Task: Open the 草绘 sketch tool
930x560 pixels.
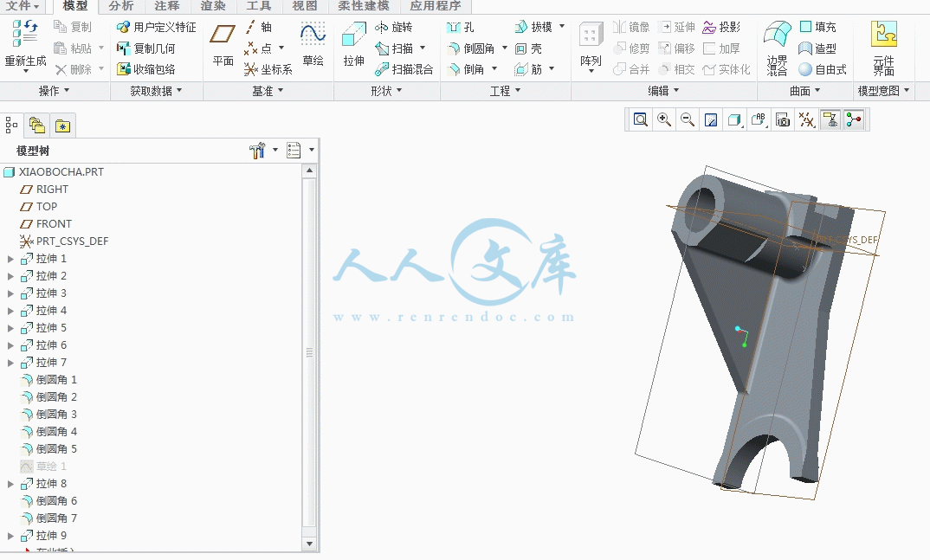Action: click(x=313, y=44)
